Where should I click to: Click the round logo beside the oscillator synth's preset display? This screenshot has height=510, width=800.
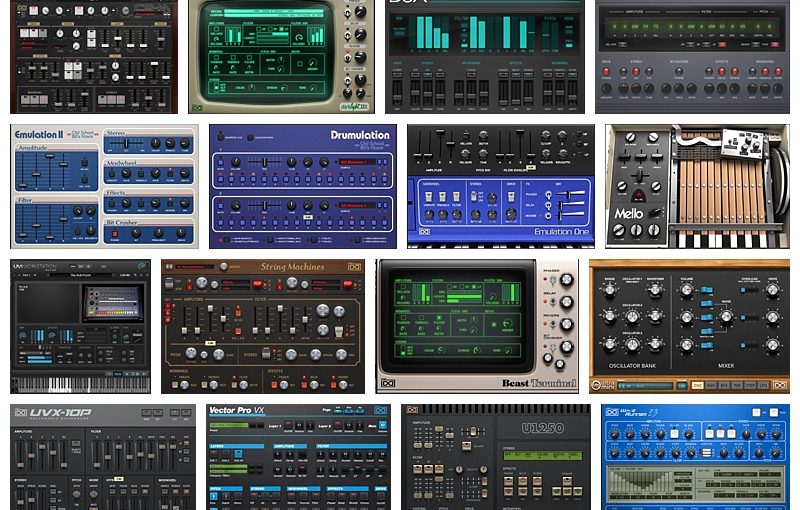point(595,386)
